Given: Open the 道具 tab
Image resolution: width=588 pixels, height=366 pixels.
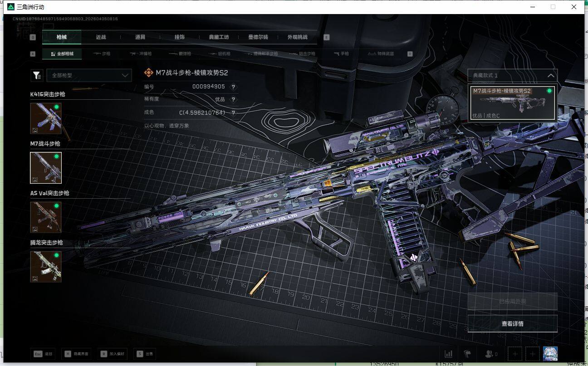Looking at the screenshot, I should coord(140,37).
